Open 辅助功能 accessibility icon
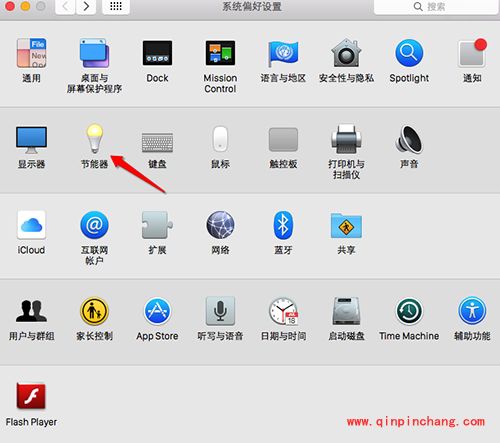Image resolution: width=500 pixels, height=443 pixels. click(472, 311)
